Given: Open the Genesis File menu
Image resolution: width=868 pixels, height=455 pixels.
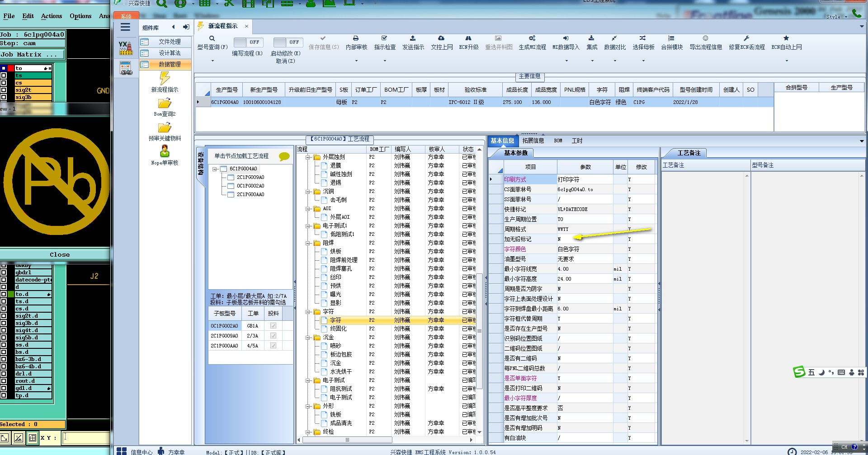Looking at the screenshot, I should (x=9, y=16).
